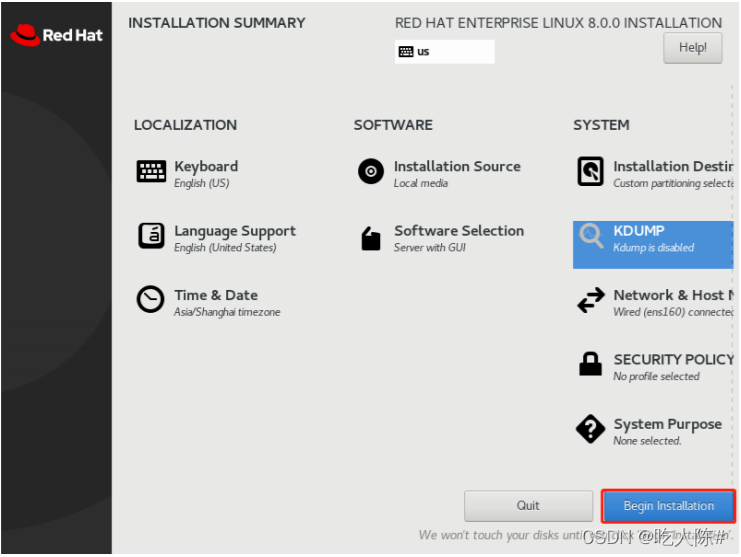Open Time & Date settings
This screenshot has width=741, height=557.
click(216, 295)
